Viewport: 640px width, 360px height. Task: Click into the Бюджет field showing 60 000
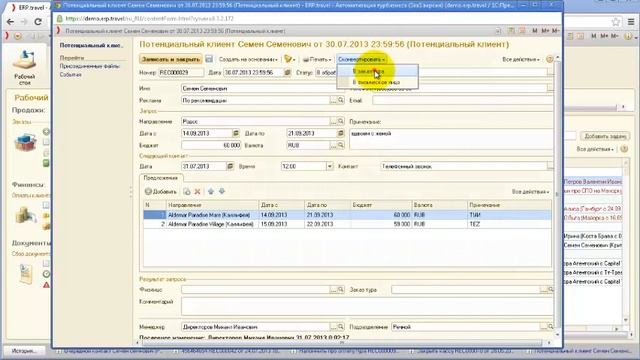point(211,145)
